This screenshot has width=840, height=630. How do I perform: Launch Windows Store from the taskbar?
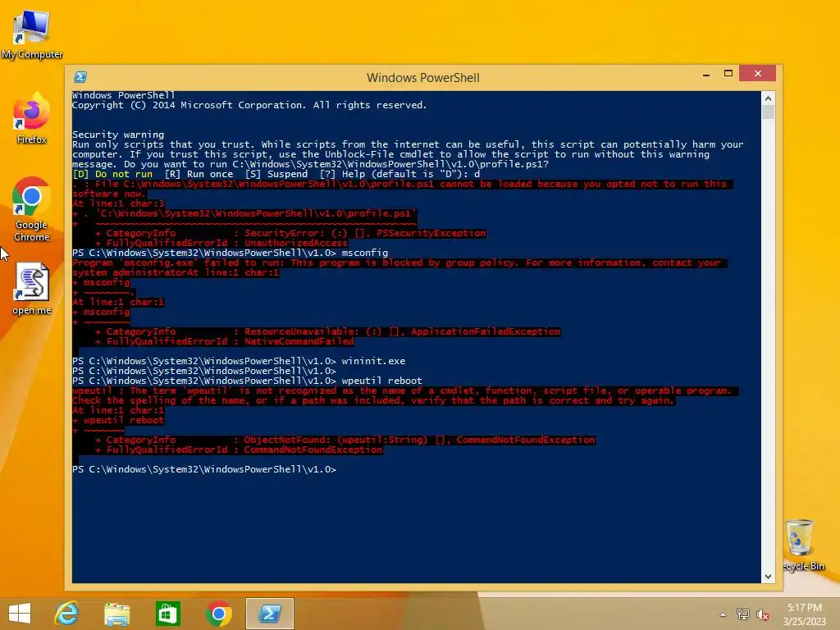(x=167, y=614)
